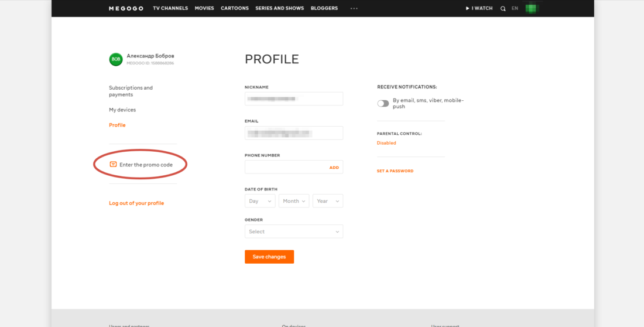Viewport: 644px width, 327px height.
Task: Click the promo code card icon
Action: coord(114,165)
